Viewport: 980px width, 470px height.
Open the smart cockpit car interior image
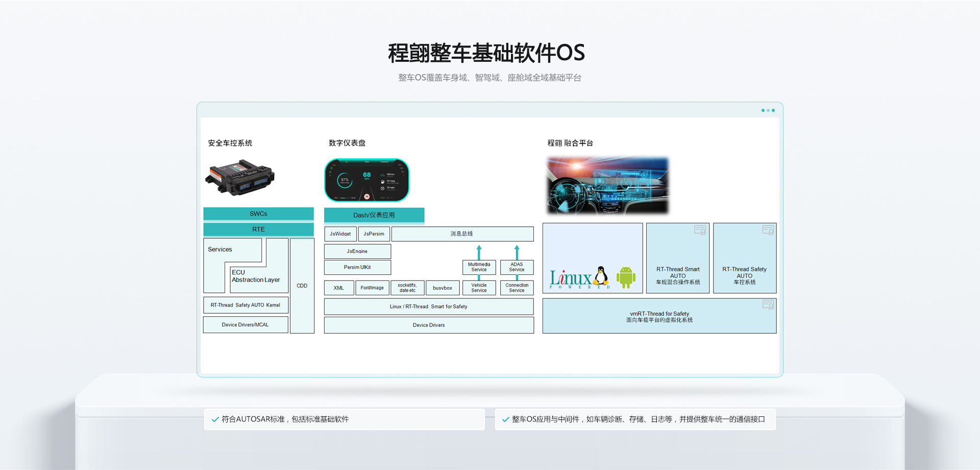pos(607,185)
